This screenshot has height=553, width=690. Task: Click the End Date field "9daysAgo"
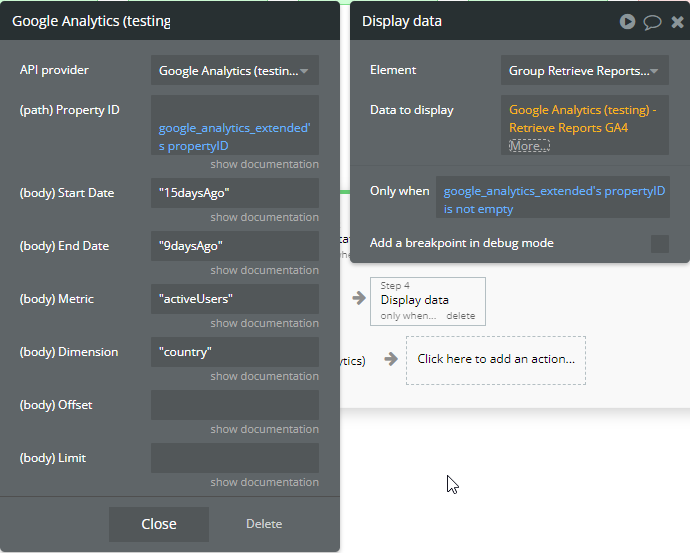point(235,246)
